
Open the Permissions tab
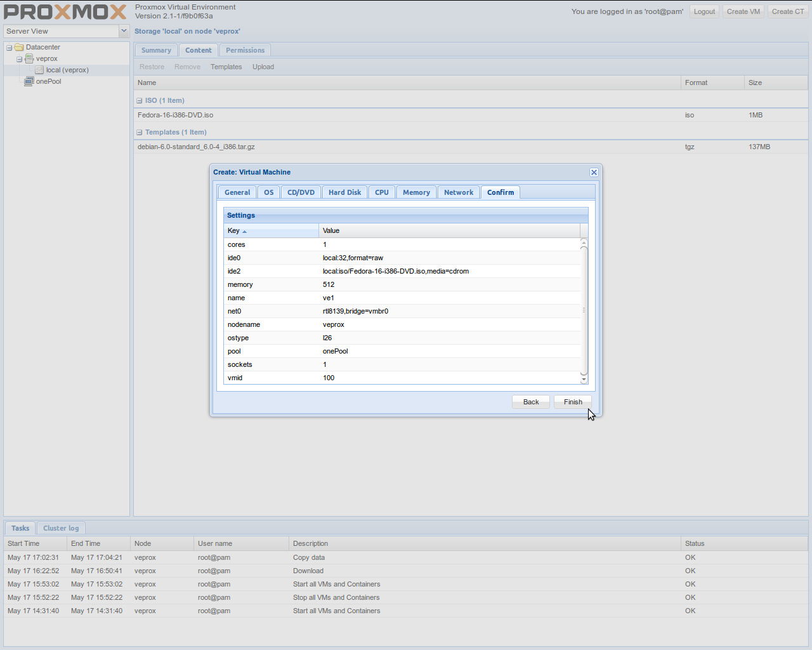coord(245,50)
